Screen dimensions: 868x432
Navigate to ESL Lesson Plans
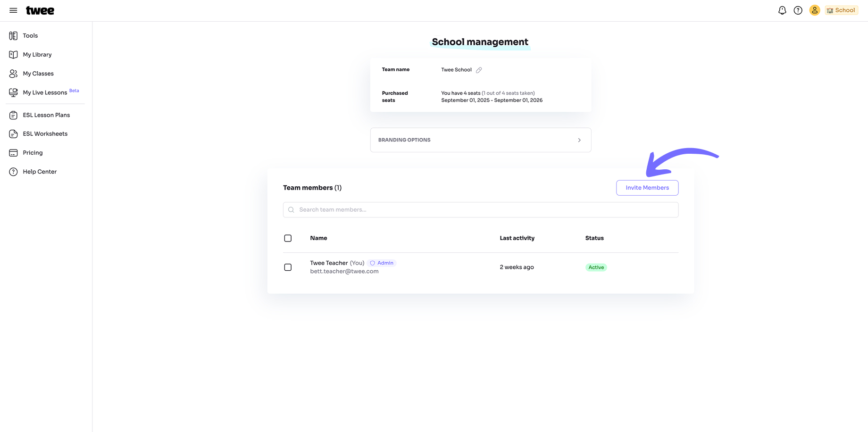pyautogui.click(x=46, y=115)
